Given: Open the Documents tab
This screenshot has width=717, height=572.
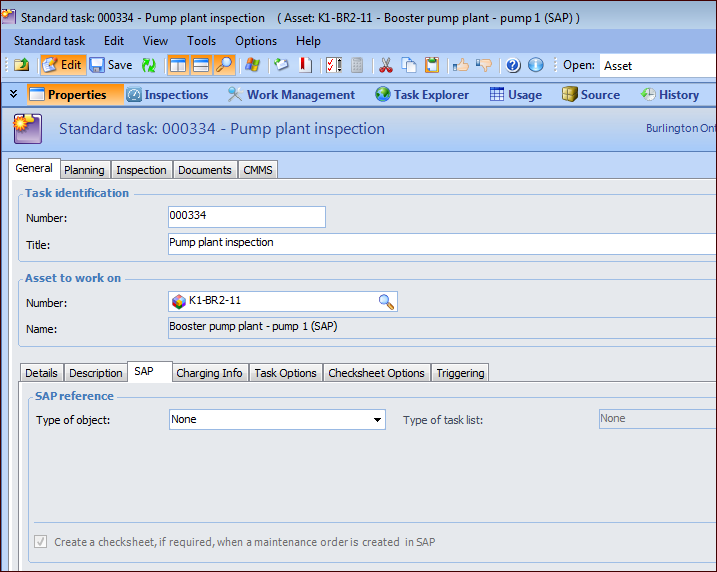Looking at the screenshot, I should [x=205, y=170].
